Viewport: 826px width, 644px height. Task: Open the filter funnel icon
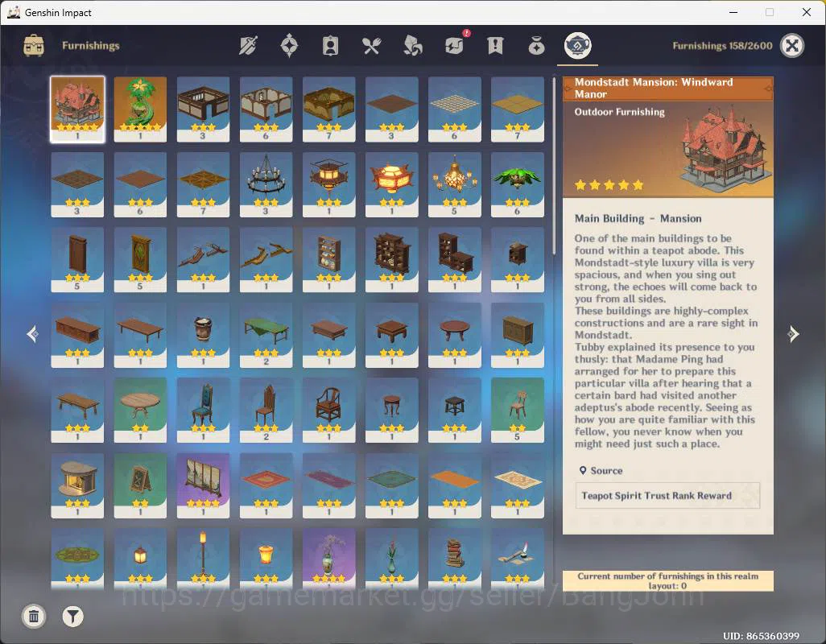(x=72, y=616)
